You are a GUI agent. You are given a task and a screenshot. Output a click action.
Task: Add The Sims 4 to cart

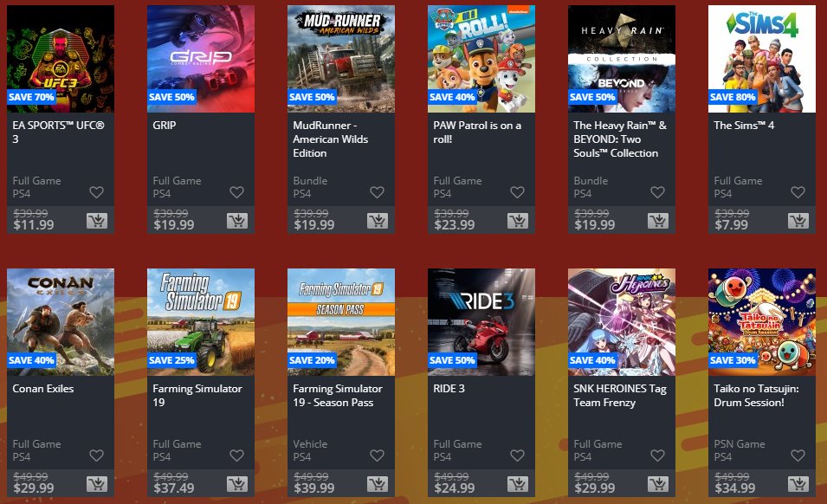pos(798,220)
